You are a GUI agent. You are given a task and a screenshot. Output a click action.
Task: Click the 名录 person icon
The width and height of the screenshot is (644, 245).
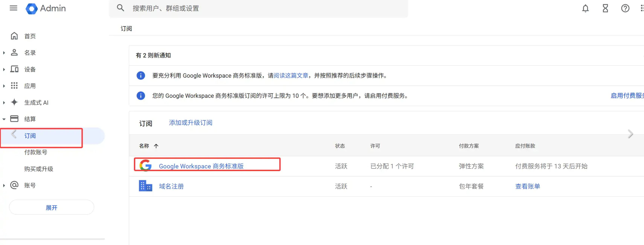(14, 52)
